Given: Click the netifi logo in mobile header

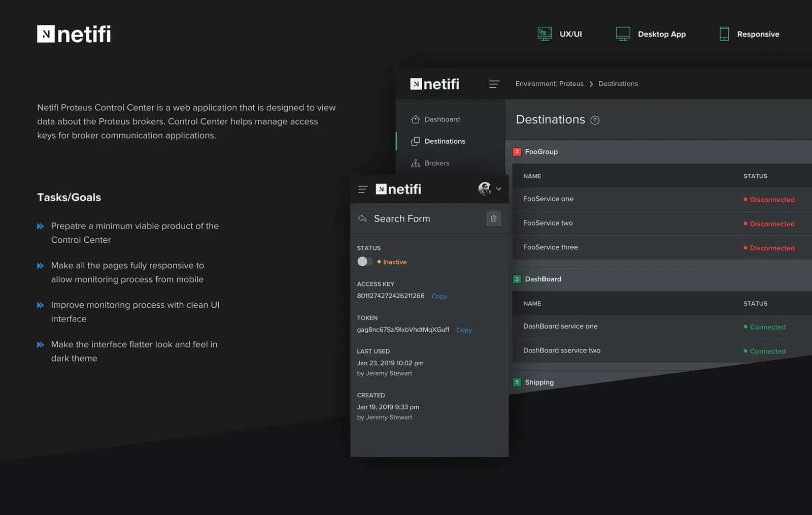Looking at the screenshot, I should (398, 189).
